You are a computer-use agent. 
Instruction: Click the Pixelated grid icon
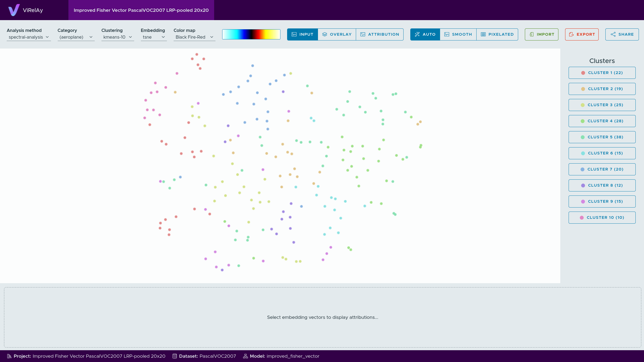click(x=483, y=34)
